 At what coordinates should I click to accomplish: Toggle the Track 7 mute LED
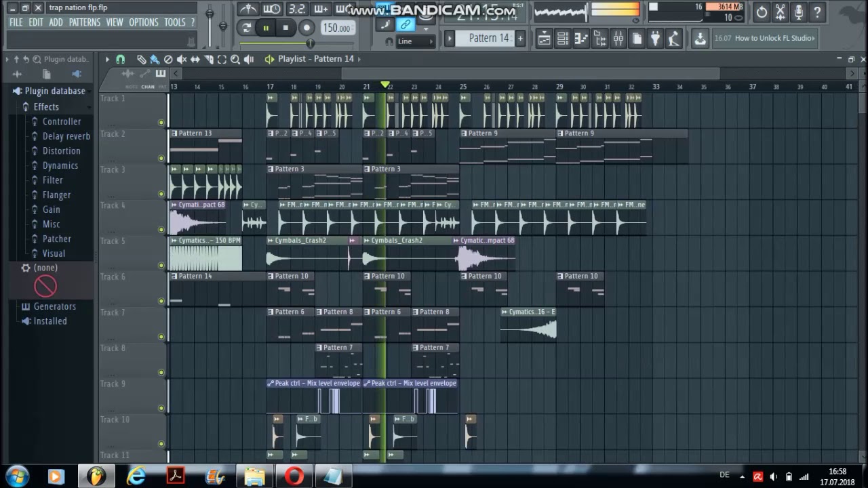pos(161,337)
